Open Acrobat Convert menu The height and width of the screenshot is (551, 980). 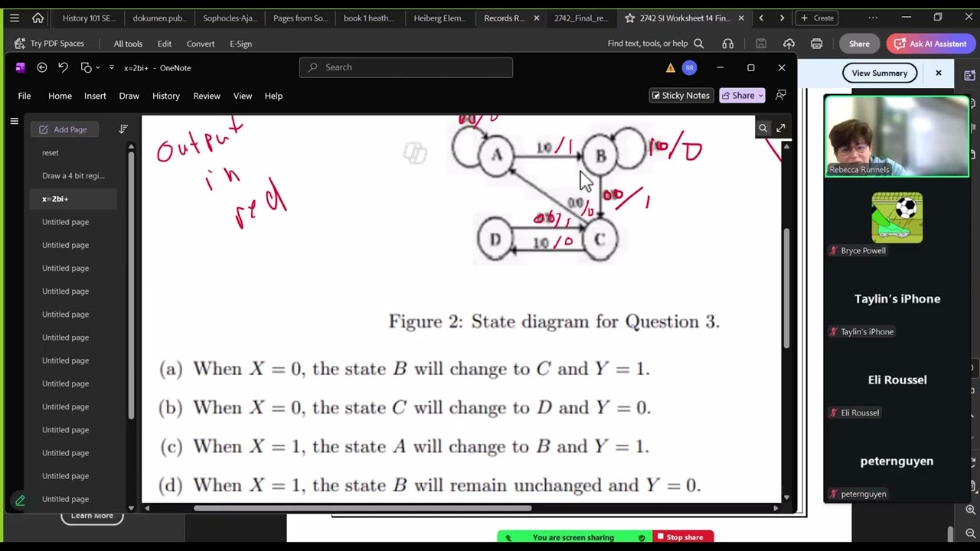point(201,44)
